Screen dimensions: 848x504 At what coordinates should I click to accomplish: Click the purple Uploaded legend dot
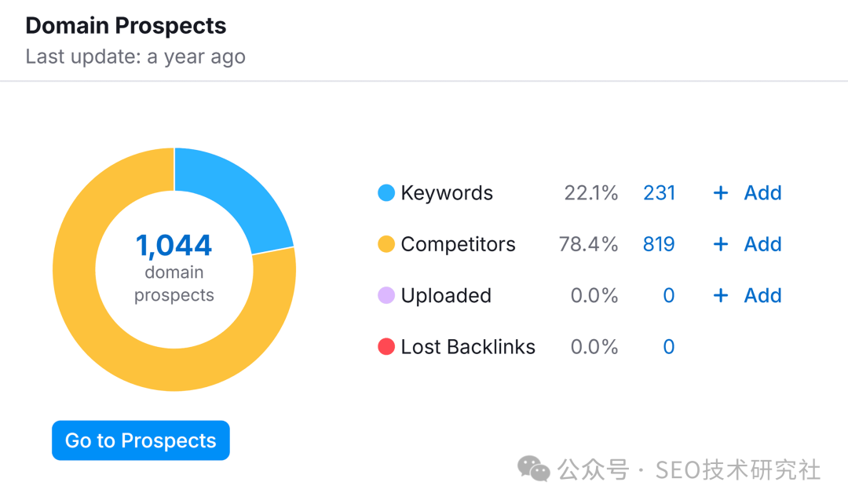[386, 295]
